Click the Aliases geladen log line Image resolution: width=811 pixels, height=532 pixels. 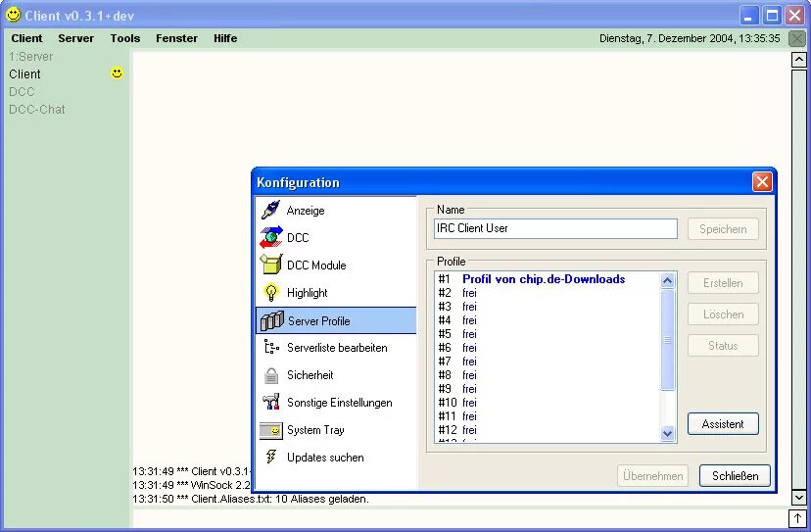251,499
